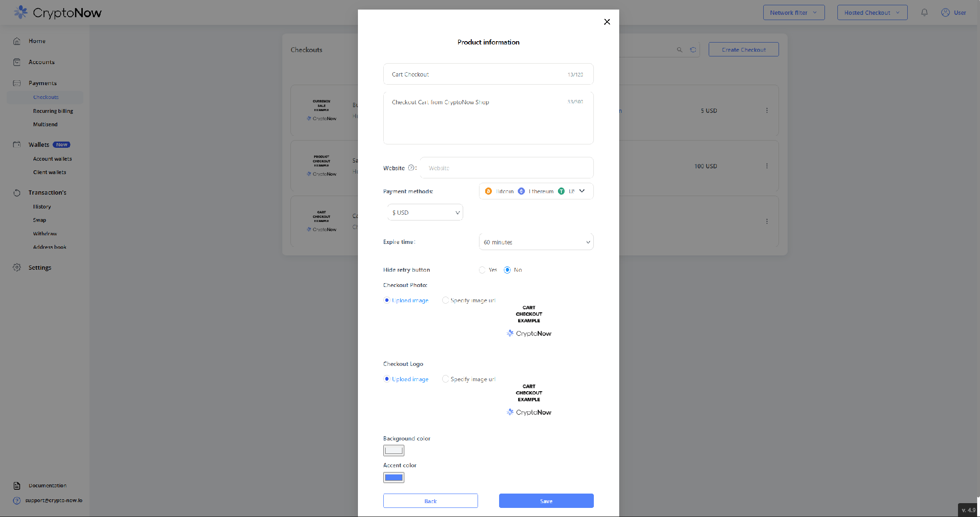
Task: Click the CryptoNow logo in header
Action: pyautogui.click(x=57, y=12)
